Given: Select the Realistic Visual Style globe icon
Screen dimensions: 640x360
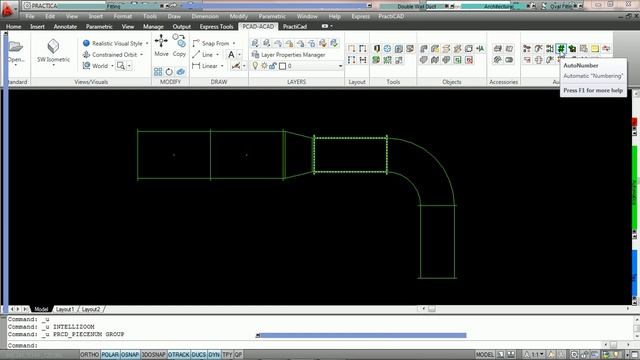Looking at the screenshot, I should point(86,43).
